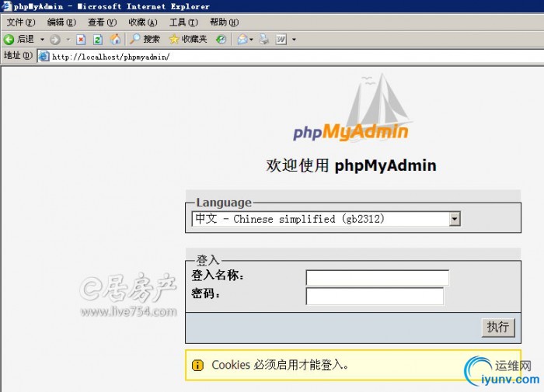The width and height of the screenshot is (544, 392).
Task: Click the 搜索 search magnifier button
Action: pyautogui.click(x=145, y=39)
